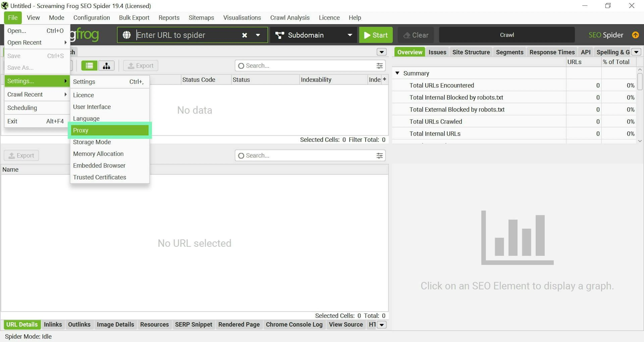Screen dimensions: 644x342
Task: Expand Open Recent submenu
Action: coord(37,43)
